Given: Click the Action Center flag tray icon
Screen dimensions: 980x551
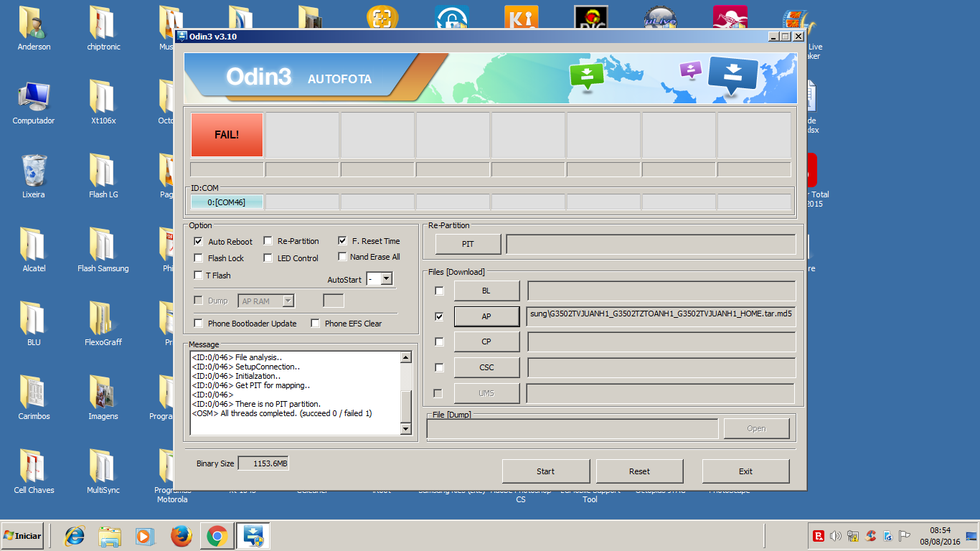Looking at the screenshot, I should point(905,536).
